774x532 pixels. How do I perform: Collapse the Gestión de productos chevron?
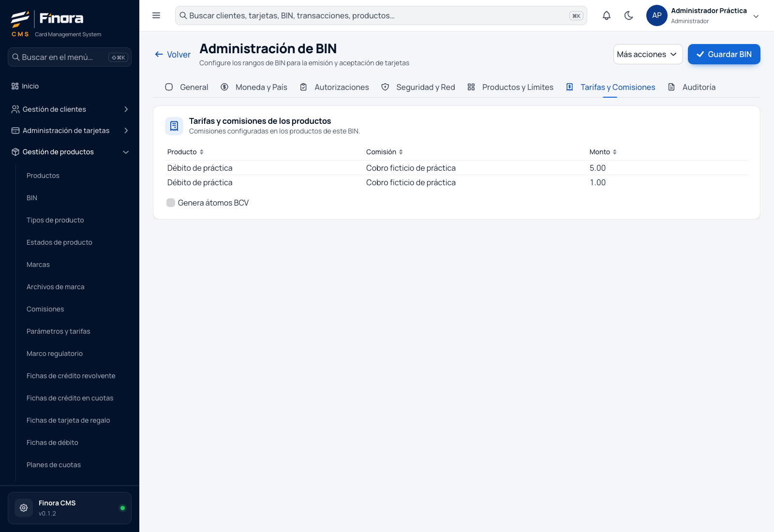click(126, 152)
